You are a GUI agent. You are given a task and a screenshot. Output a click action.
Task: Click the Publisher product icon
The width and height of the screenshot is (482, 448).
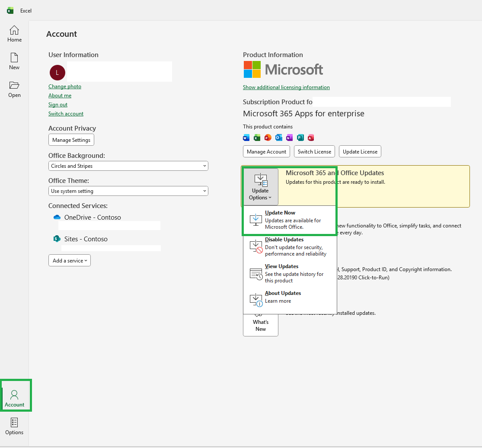300,138
